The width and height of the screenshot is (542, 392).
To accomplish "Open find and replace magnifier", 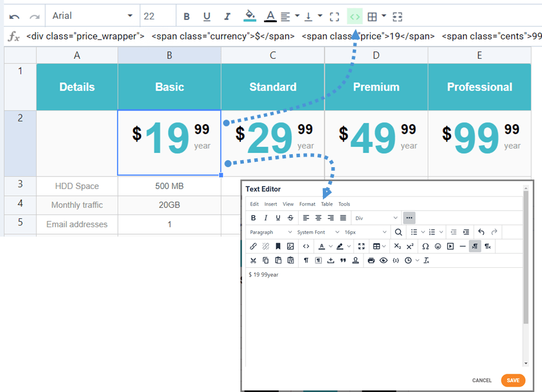I will click(399, 232).
